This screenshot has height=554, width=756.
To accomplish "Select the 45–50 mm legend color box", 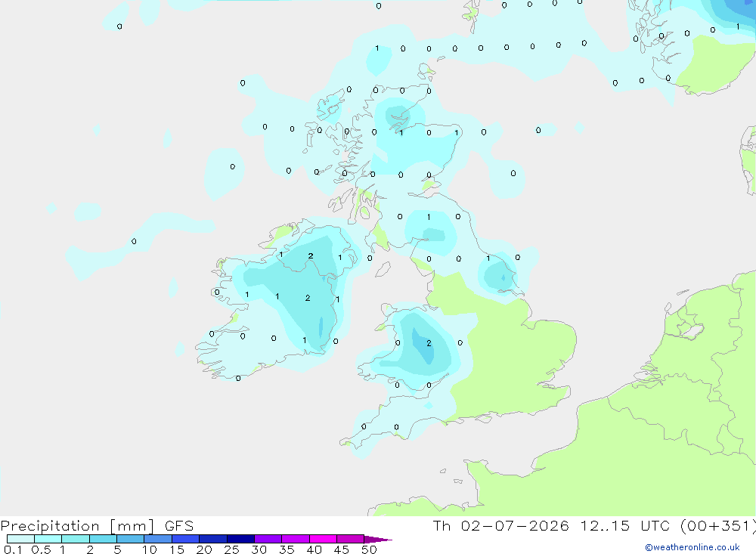I will coord(351,539).
